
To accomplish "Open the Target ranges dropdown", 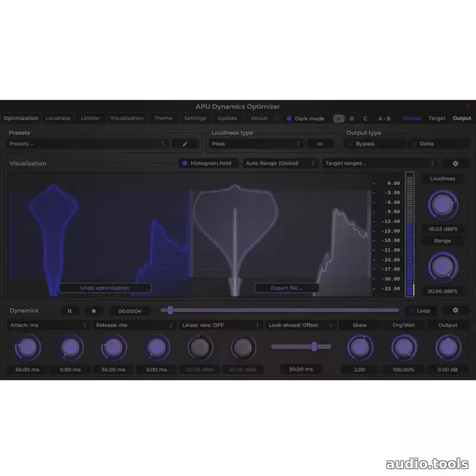I will (x=379, y=163).
